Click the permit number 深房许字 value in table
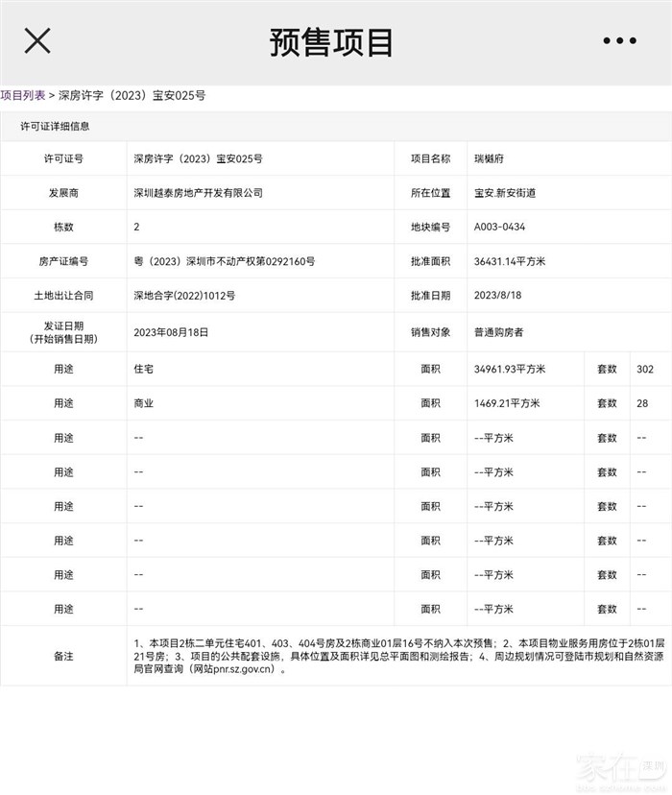Screen dimensions: 672x795 [x=198, y=158]
